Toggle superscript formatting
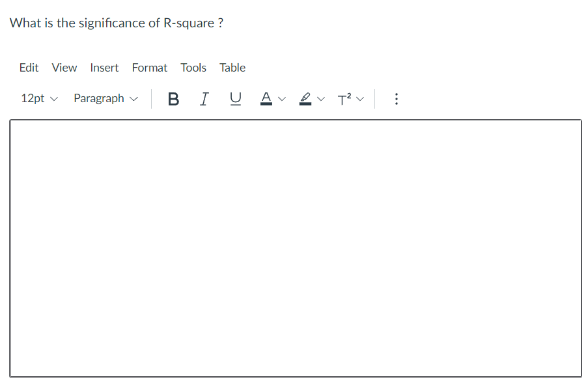This screenshot has width=588, height=382. (344, 98)
